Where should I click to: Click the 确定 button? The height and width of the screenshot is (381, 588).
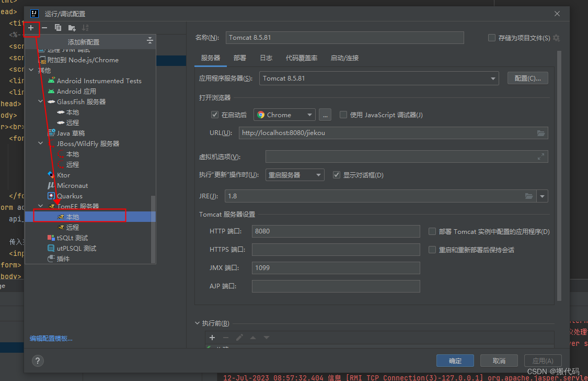pyautogui.click(x=455, y=361)
